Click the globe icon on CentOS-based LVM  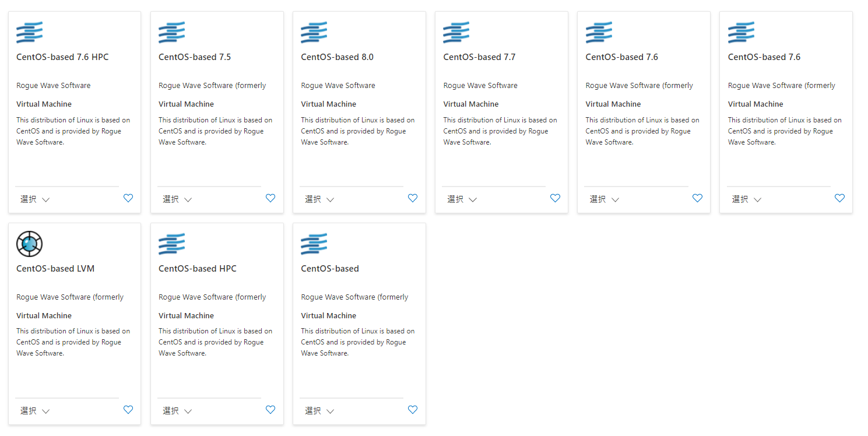click(x=29, y=244)
